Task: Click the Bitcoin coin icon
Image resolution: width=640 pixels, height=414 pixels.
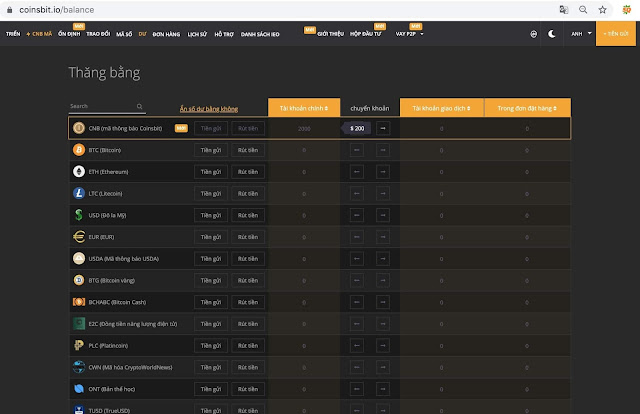Action: tap(79, 150)
